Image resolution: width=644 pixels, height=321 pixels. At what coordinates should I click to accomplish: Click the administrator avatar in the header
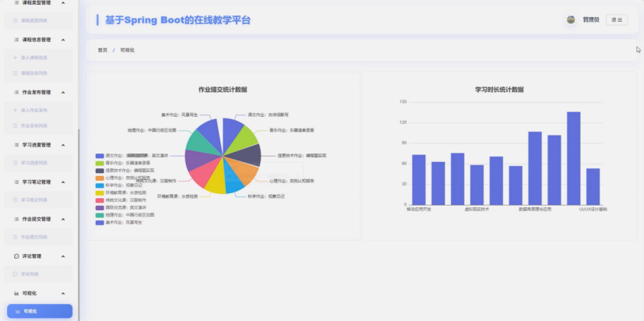click(571, 19)
